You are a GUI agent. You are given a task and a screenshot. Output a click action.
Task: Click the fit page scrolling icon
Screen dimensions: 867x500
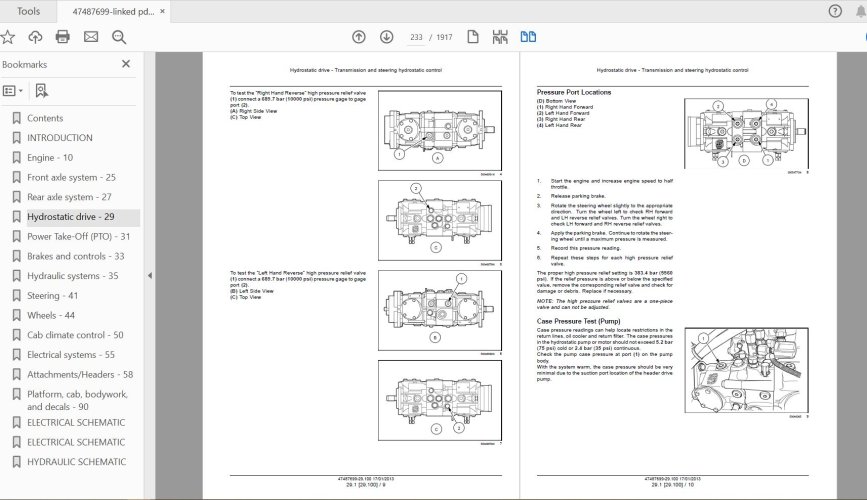click(500, 37)
